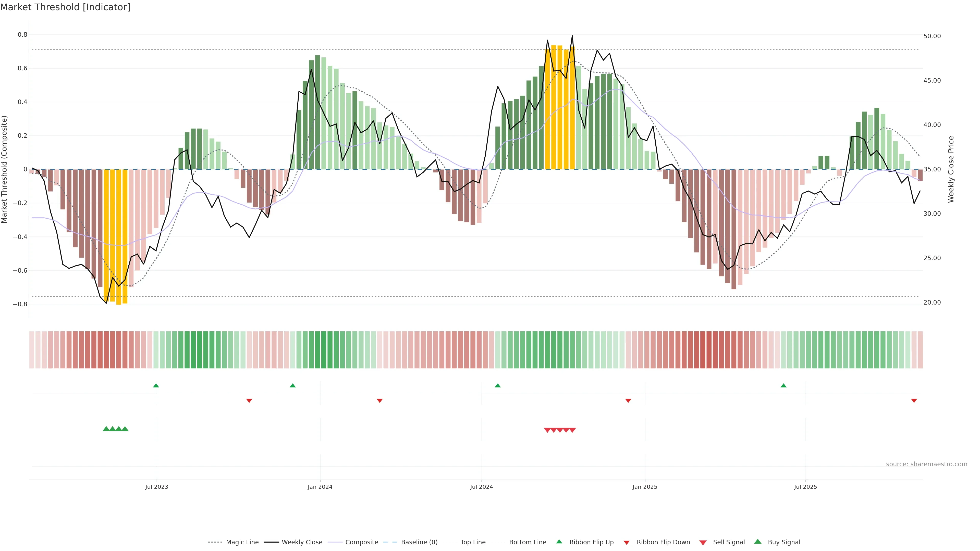Click the Jan 2025 axis label
This screenshot has width=980, height=551.
644,487
